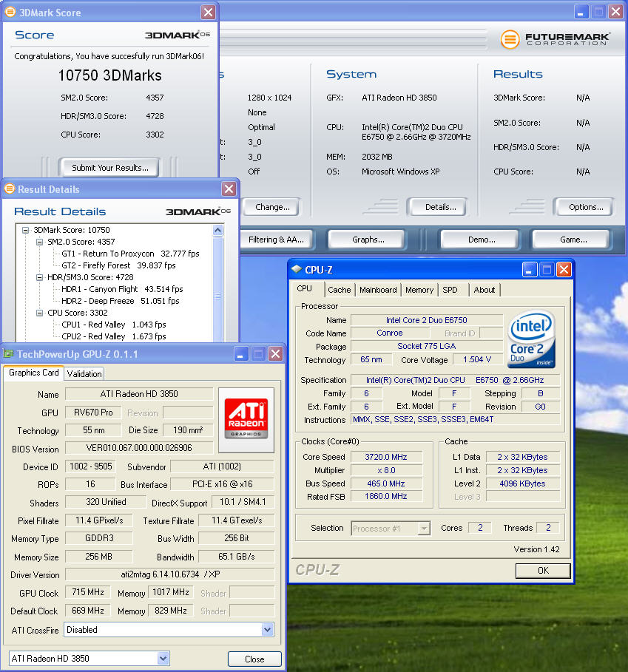Open the Processor #1 selection dropdown

[424, 529]
